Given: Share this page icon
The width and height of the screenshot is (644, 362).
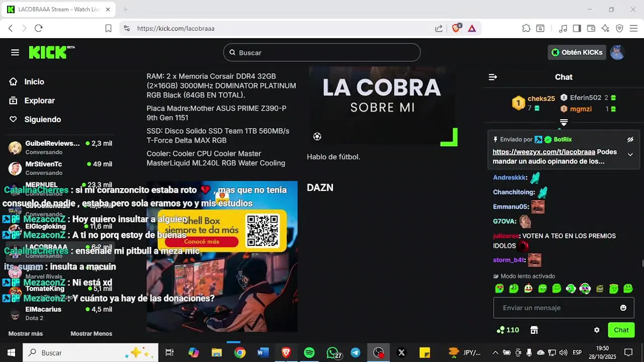Looking at the screenshot, I should 439,29.
